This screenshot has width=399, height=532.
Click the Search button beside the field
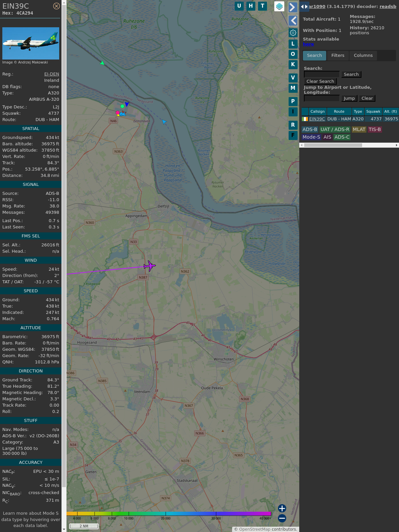click(351, 74)
